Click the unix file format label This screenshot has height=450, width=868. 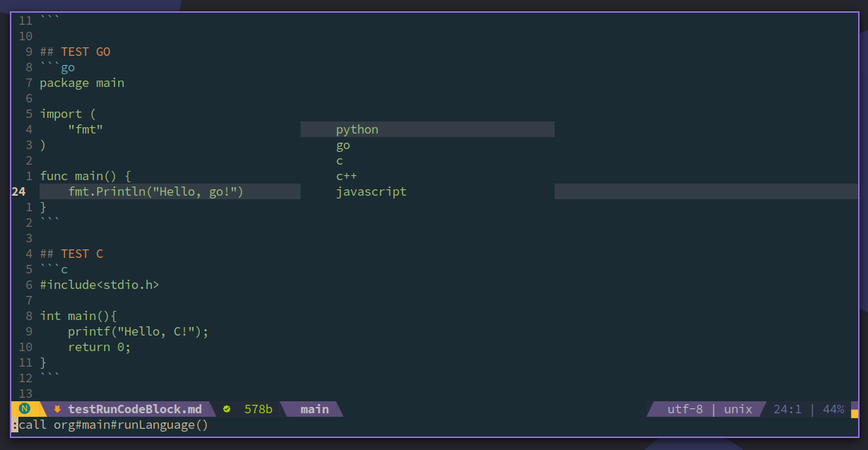point(738,409)
